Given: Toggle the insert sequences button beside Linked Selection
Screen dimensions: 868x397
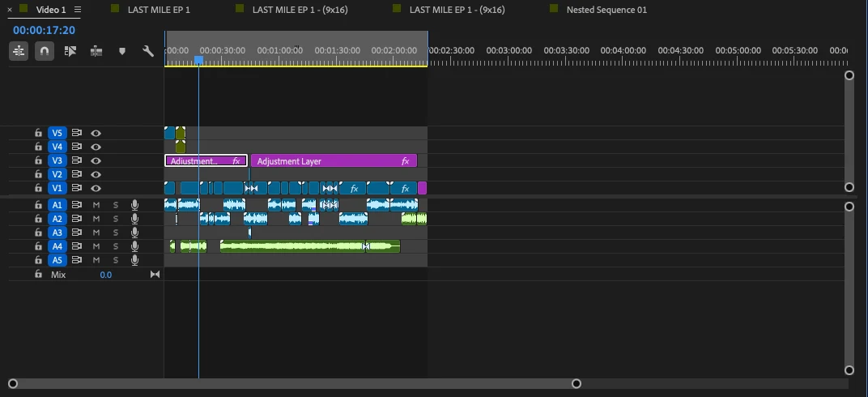Looking at the screenshot, I should point(96,52).
